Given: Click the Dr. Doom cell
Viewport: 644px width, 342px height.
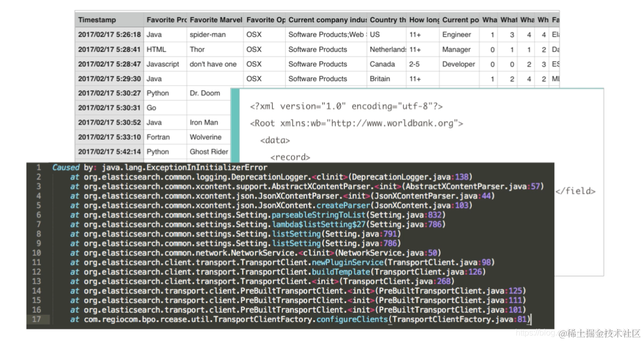Looking at the screenshot, I should pos(209,93).
